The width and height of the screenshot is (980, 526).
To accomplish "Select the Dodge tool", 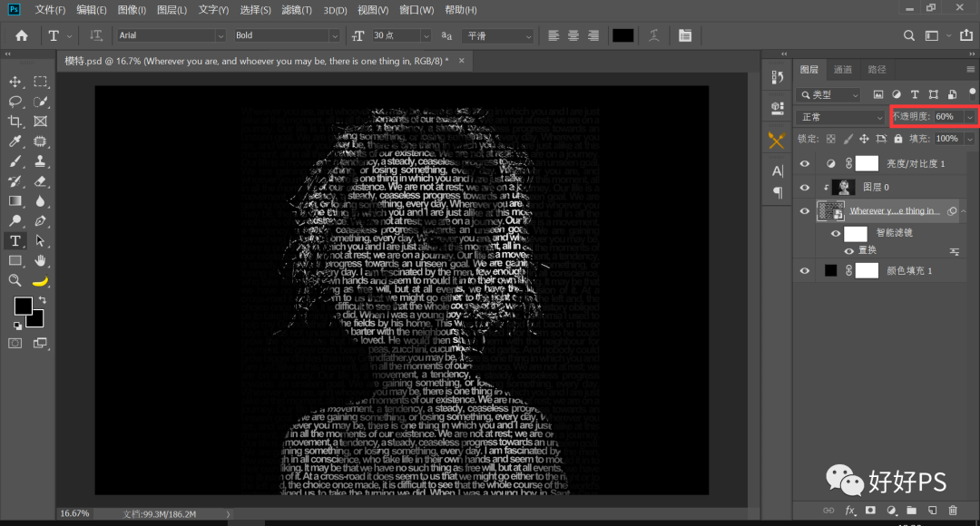I will (15, 220).
